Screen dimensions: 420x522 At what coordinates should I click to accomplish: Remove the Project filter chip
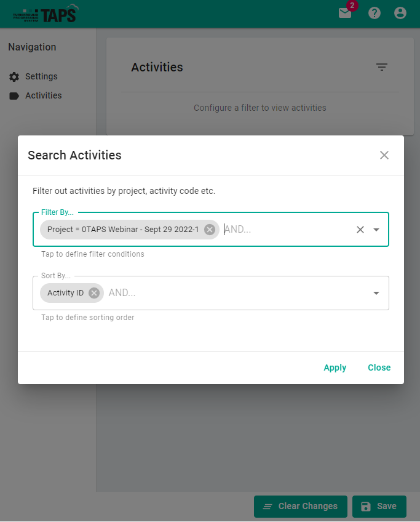click(210, 230)
